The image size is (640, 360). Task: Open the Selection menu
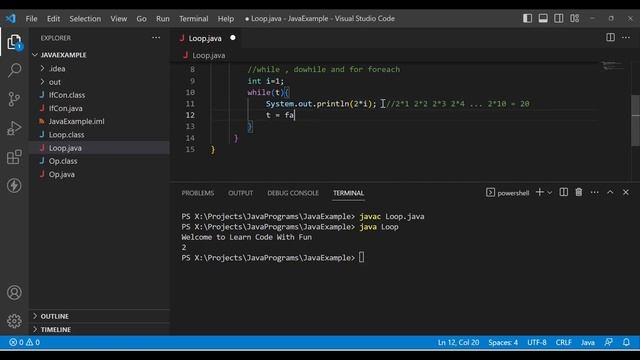tap(85, 19)
